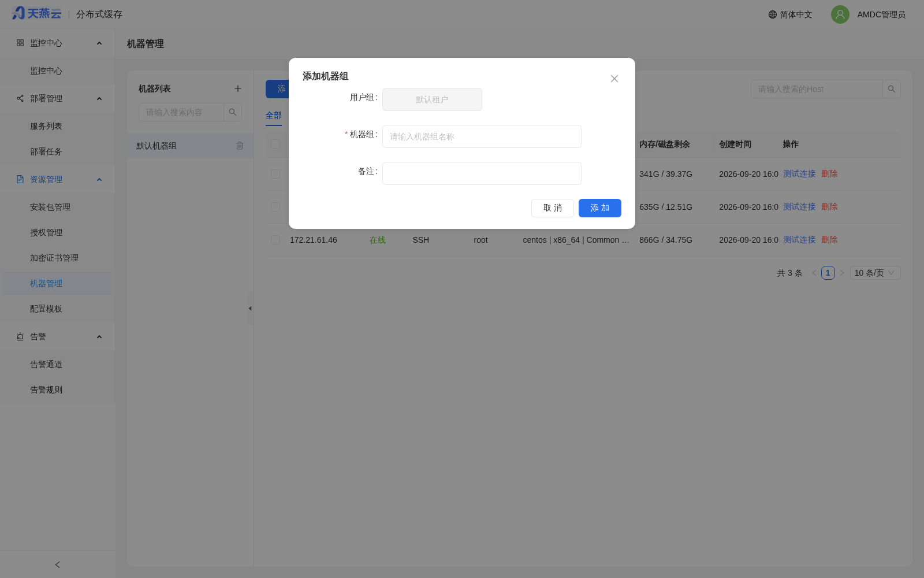Open 部署任务 in the sidebar
Viewport: 924px width, 578px height.
point(58,152)
